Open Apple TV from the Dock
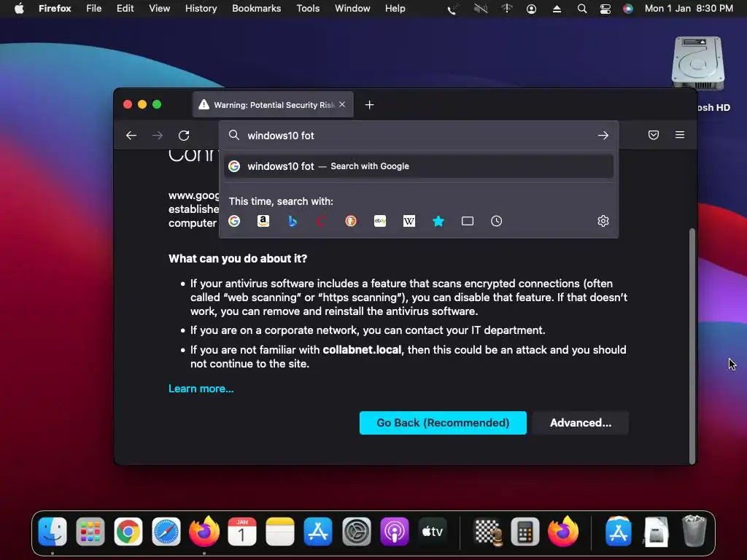 (433, 532)
